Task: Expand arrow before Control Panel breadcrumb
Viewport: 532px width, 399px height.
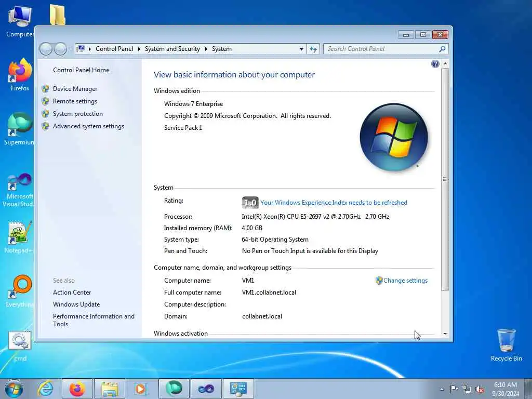Action: click(x=89, y=49)
